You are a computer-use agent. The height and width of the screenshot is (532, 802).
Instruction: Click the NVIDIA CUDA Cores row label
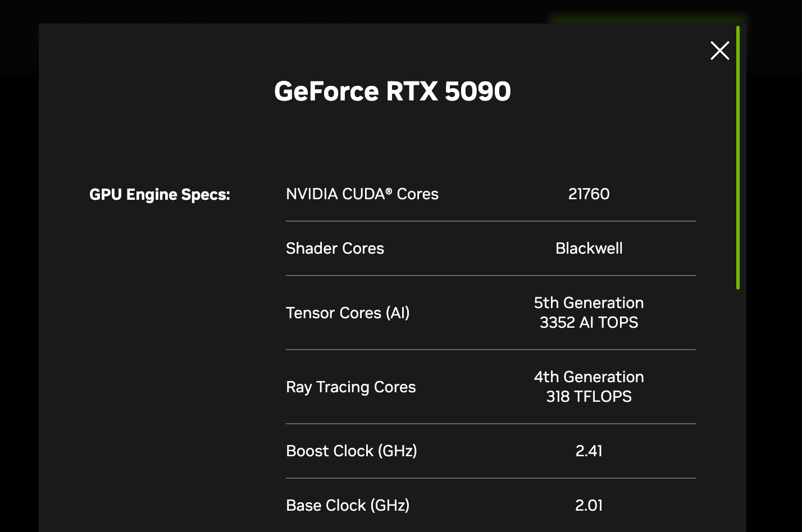click(x=362, y=194)
